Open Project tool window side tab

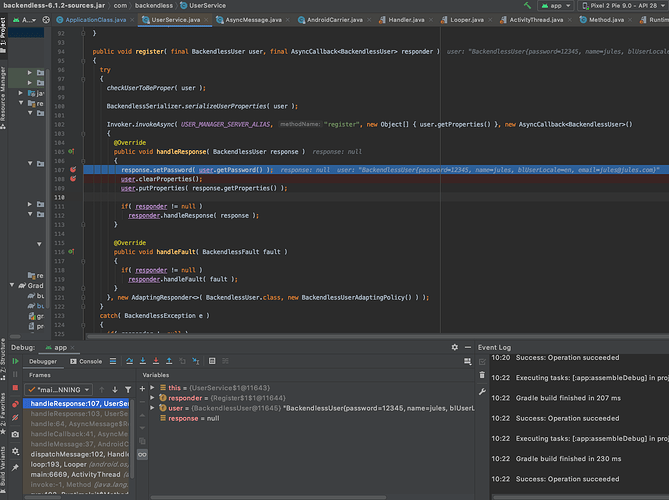tap(3, 35)
